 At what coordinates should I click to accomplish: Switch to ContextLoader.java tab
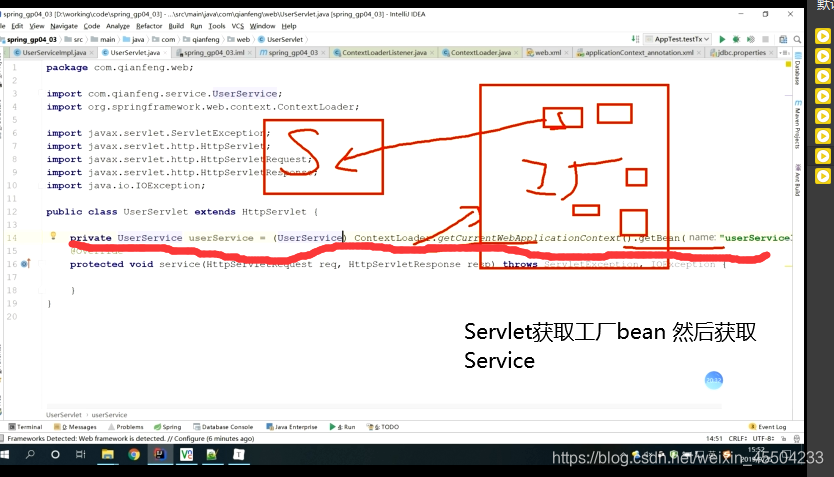pyautogui.click(x=480, y=53)
